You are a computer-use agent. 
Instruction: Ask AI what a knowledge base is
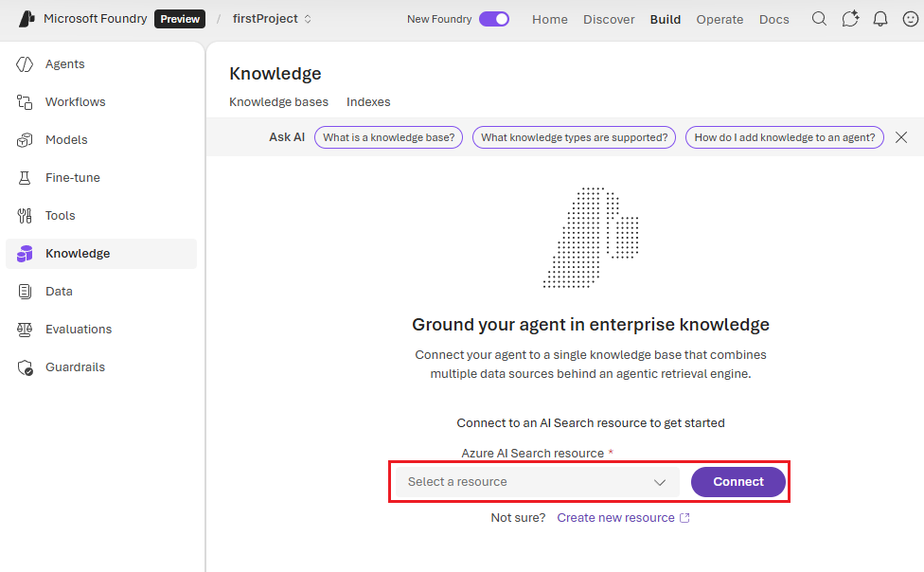click(x=388, y=136)
